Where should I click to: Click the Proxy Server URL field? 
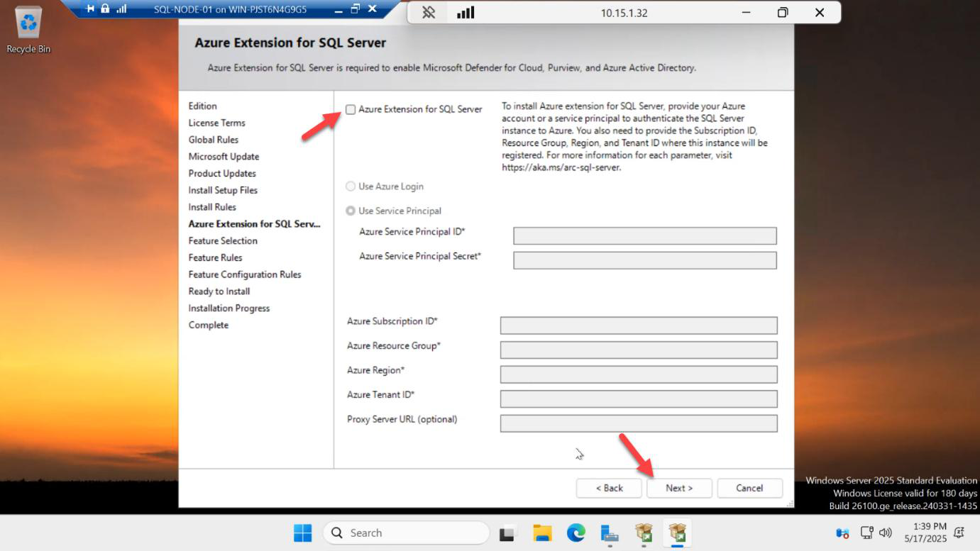(x=639, y=423)
